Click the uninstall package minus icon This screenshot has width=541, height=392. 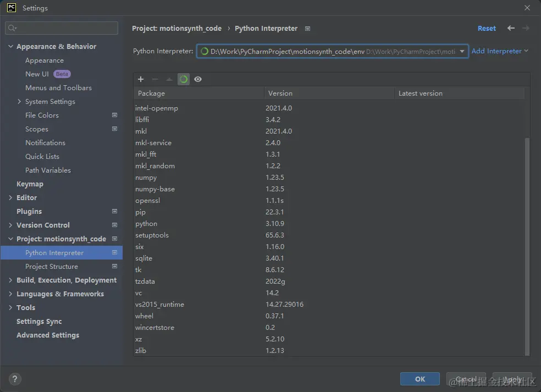(x=155, y=79)
